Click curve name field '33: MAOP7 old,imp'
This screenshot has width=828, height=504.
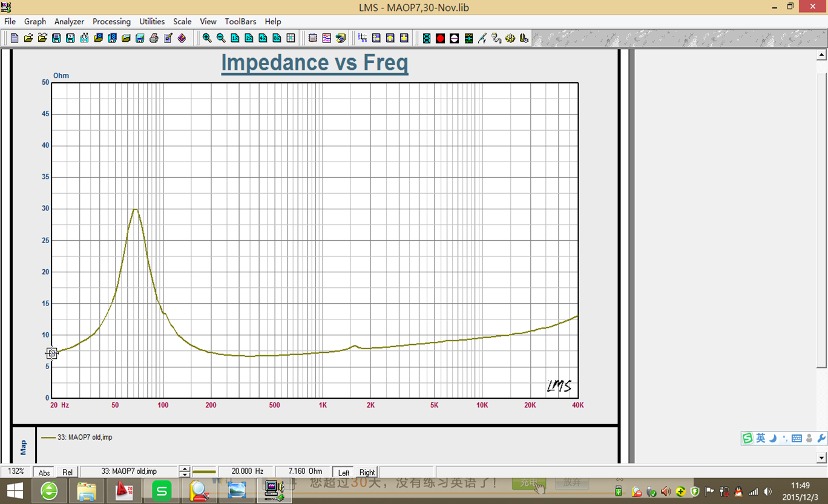pyautogui.click(x=130, y=471)
